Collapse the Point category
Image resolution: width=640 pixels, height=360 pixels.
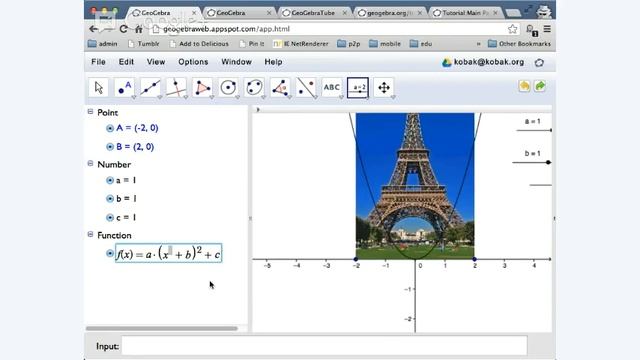(91, 111)
